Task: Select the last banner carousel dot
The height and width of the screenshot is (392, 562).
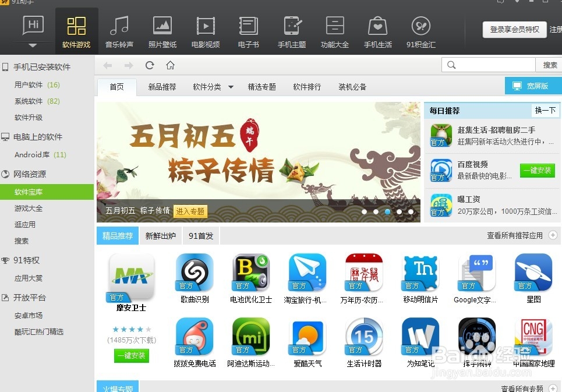Action: [x=411, y=212]
